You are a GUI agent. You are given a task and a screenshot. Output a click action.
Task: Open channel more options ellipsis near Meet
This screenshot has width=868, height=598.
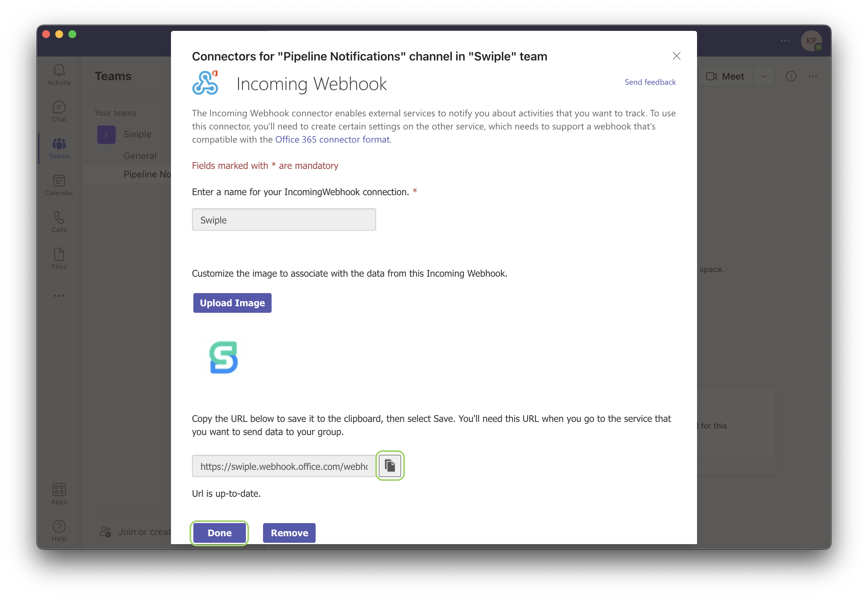[x=812, y=76]
